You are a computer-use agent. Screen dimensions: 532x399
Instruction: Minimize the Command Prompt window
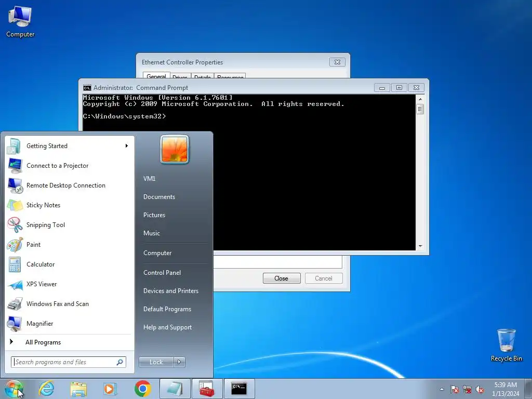pos(382,88)
